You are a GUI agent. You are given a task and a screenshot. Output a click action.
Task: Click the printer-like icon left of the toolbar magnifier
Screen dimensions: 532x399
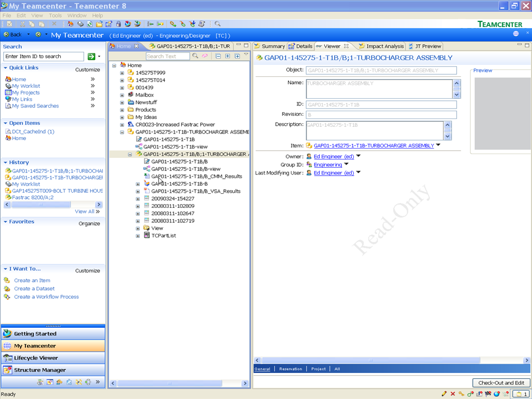(x=202, y=24)
